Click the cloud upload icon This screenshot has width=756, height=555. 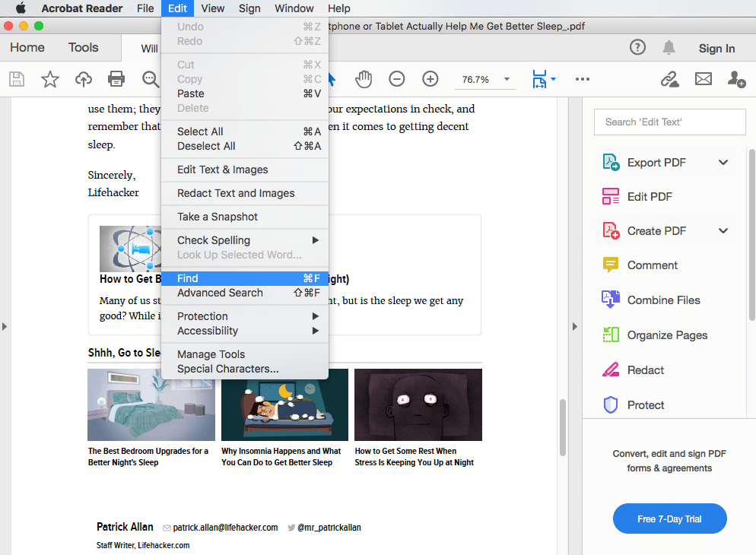tap(84, 79)
